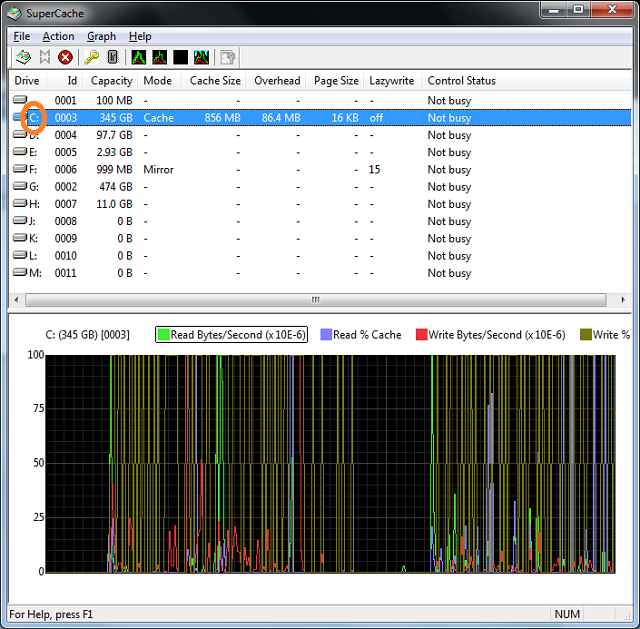Image resolution: width=640 pixels, height=629 pixels.
Task: Open the yellow key license icon
Action: coord(91,57)
